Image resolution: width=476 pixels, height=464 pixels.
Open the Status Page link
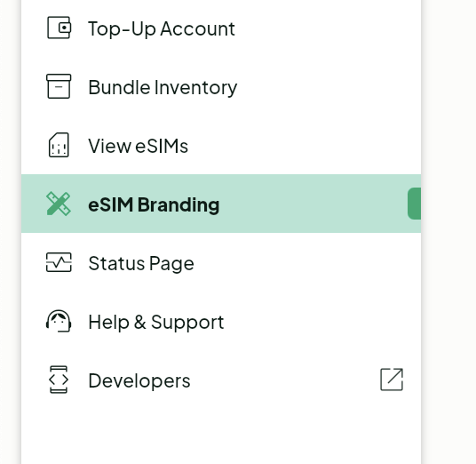(x=141, y=263)
